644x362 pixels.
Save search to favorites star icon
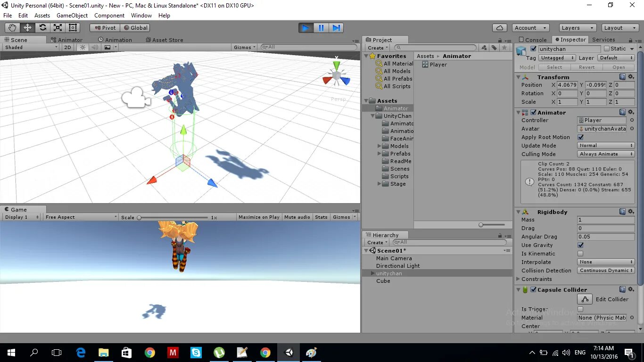[504, 48]
